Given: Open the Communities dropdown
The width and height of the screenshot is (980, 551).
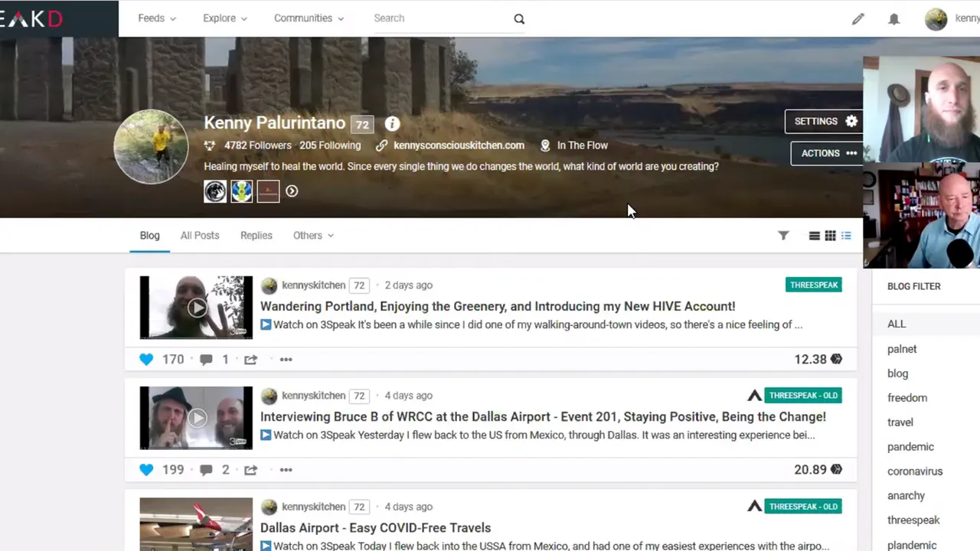Looking at the screenshot, I should coord(309,18).
